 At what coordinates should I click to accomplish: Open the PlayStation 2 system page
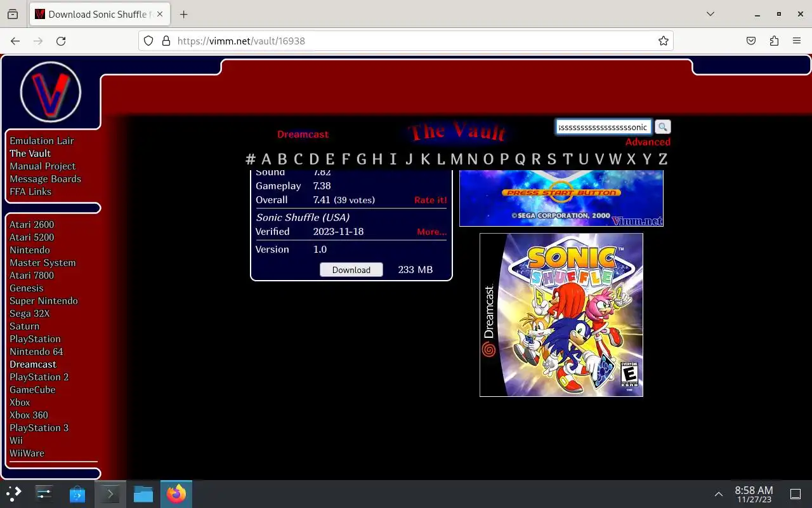39,377
